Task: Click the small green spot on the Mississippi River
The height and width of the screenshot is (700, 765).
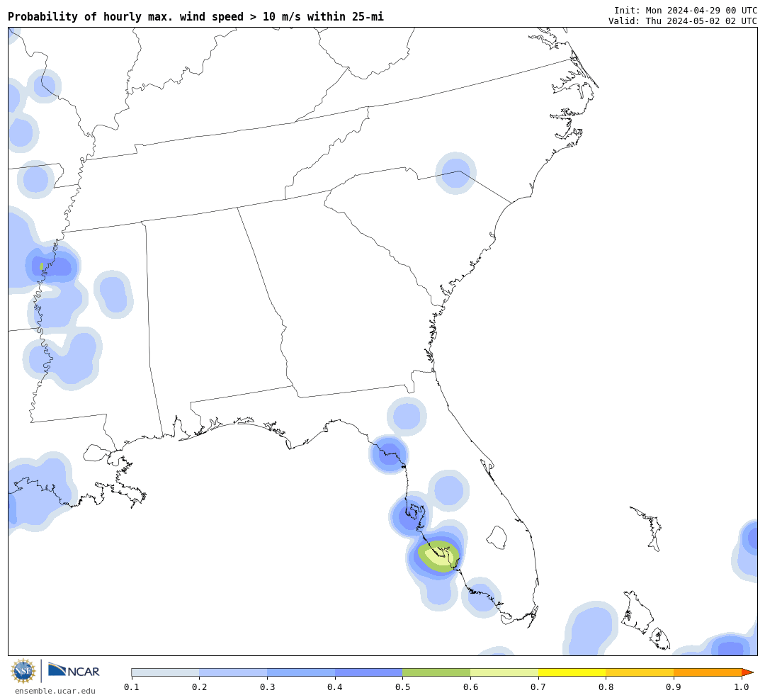Action: coord(42,266)
